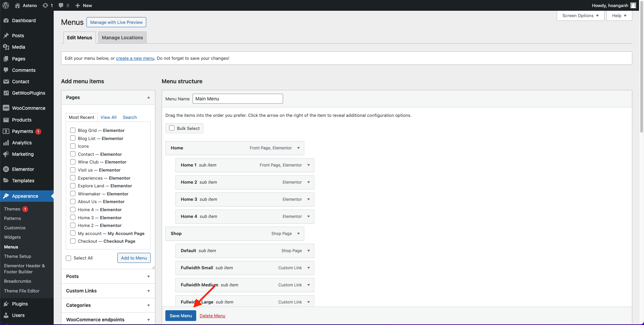Enable the Bulk Select checkbox
The image size is (644, 325).
(172, 128)
